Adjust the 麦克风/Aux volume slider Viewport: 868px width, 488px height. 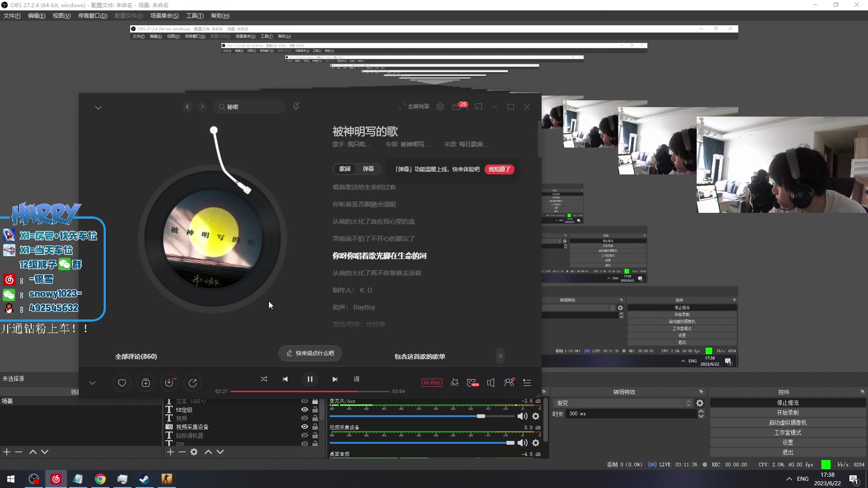[x=422, y=416]
